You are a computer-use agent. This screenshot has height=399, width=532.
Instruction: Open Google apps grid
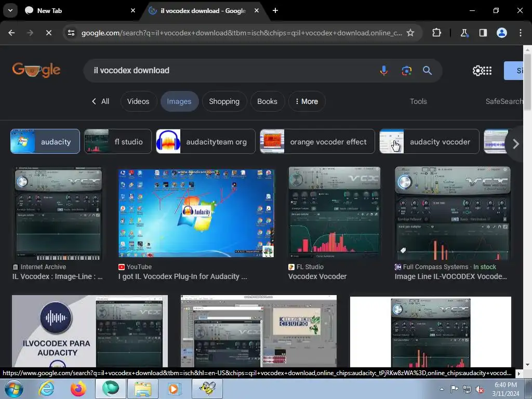[487, 71]
